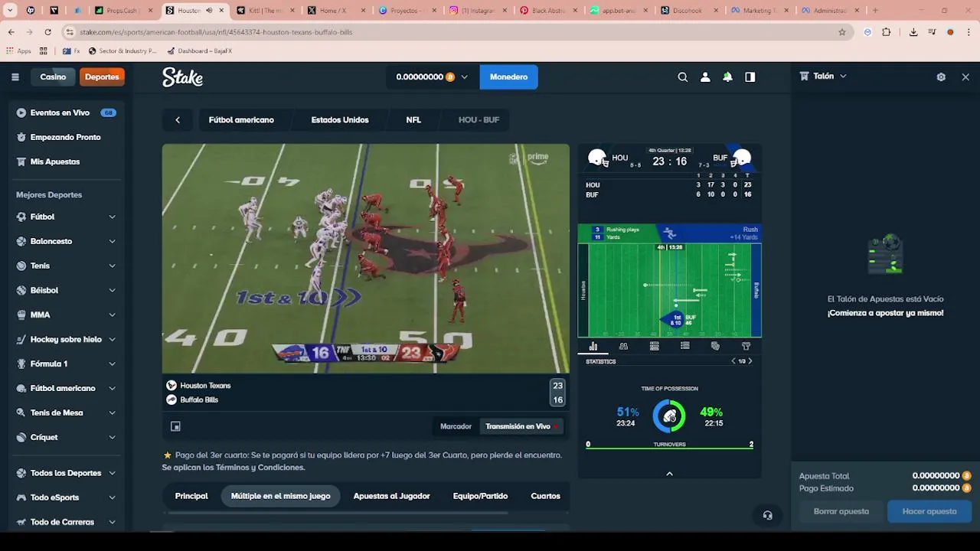Switch to Transmisión en Vivo view
The width and height of the screenshot is (980, 551).
pyautogui.click(x=521, y=426)
